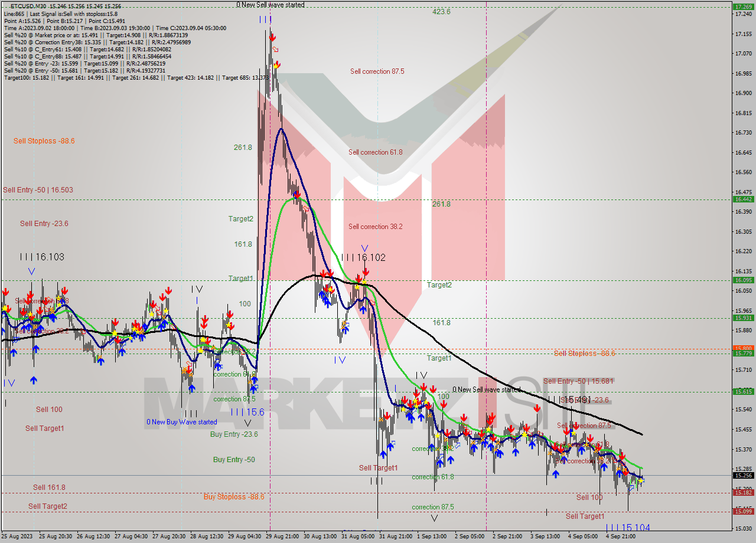Viewport: 756px width, 543px height.
Task: Click the 'Sell 161.8' label
Action: tap(49, 487)
